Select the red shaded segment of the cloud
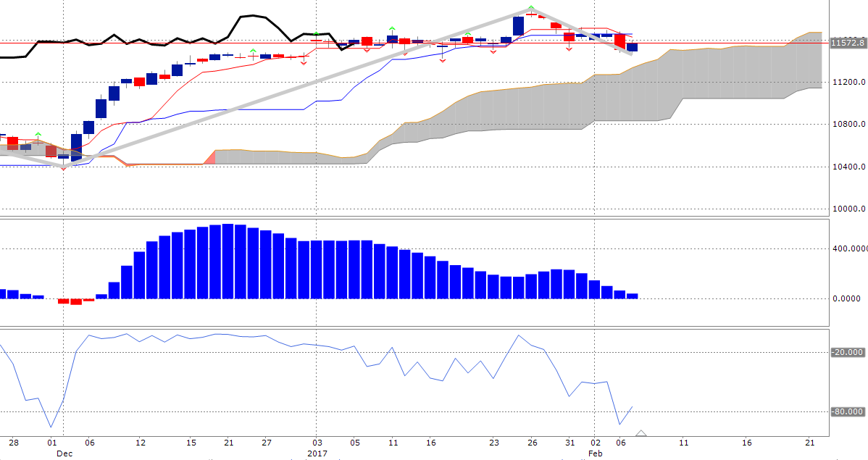Image resolution: width=868 pixels, height=460 pixels. click(211, 157)
